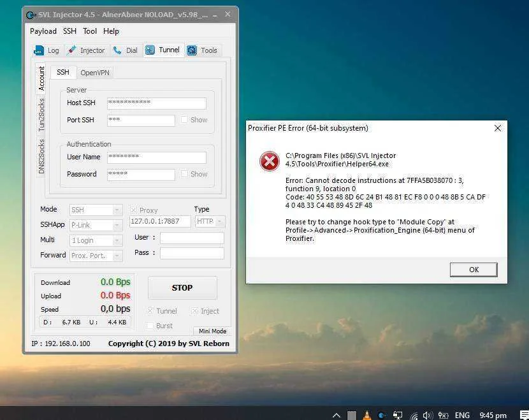Click the User Name input field
The image size is (529, 420).
157,157
